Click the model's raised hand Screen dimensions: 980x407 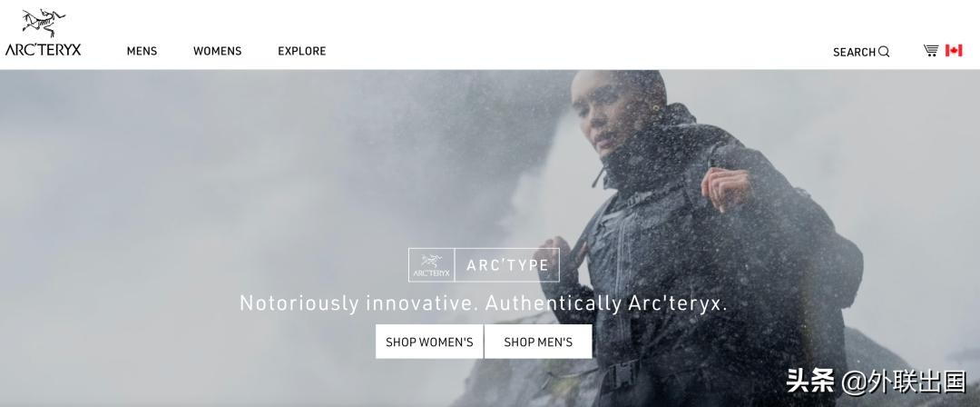pyautogui.click(x=725, y=187)
